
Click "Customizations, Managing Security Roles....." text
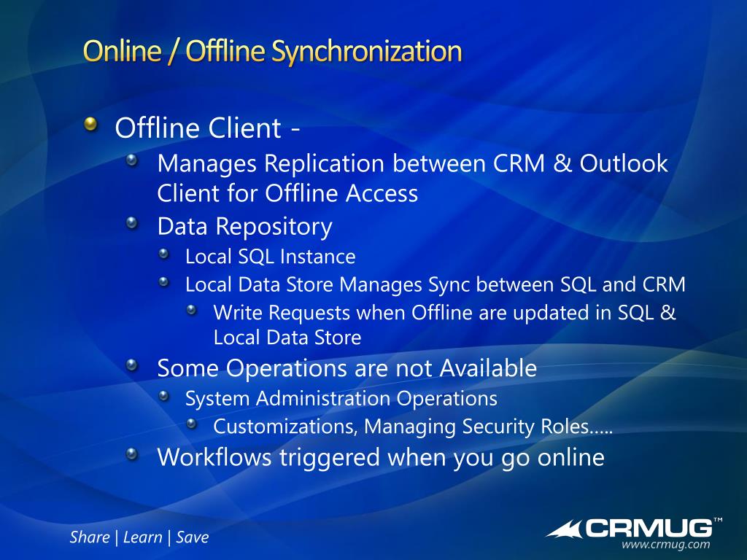(413, 427)
